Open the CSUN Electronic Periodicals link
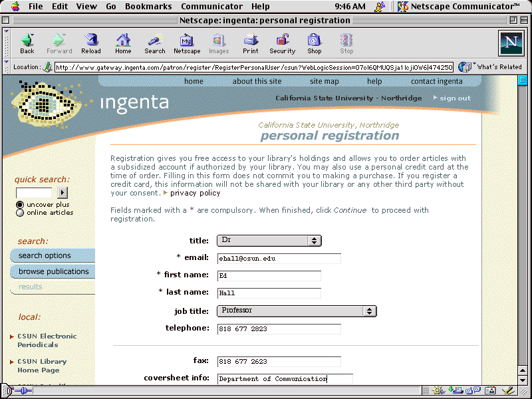 click(47, 340)
